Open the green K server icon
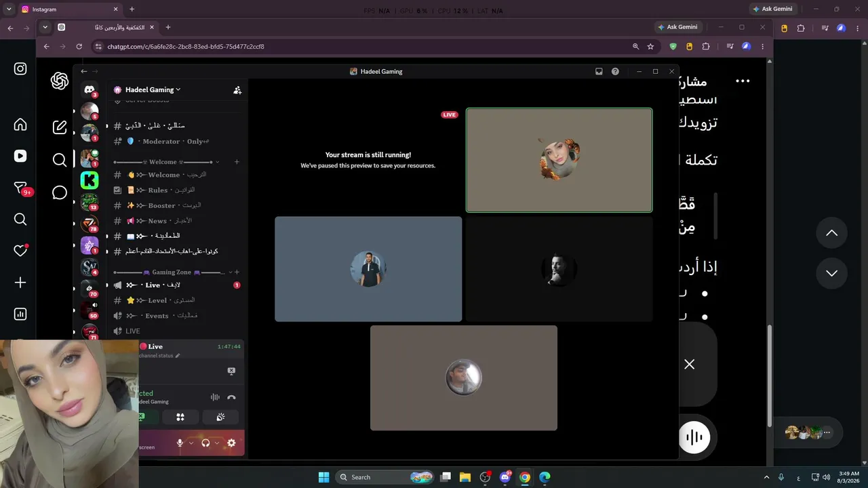 90,180
